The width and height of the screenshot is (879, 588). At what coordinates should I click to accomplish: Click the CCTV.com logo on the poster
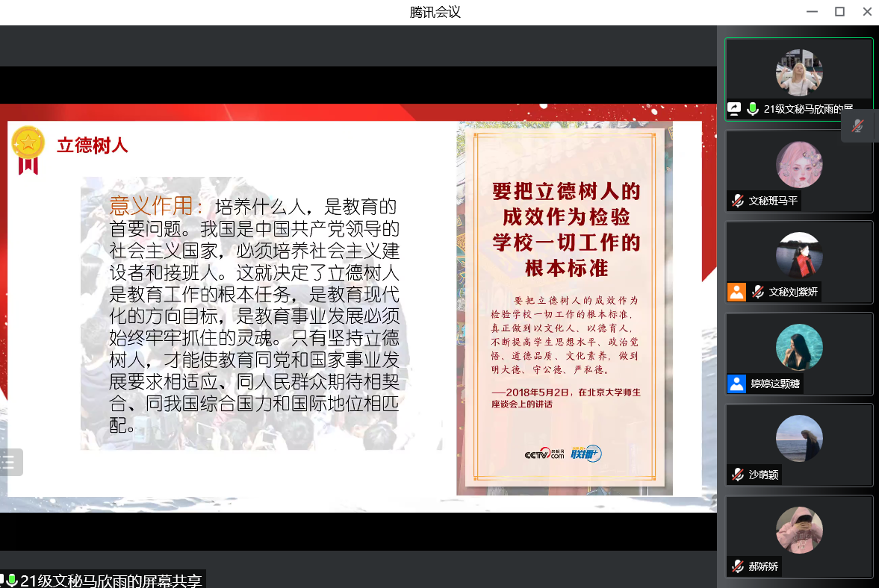click(x=544, y=454)
